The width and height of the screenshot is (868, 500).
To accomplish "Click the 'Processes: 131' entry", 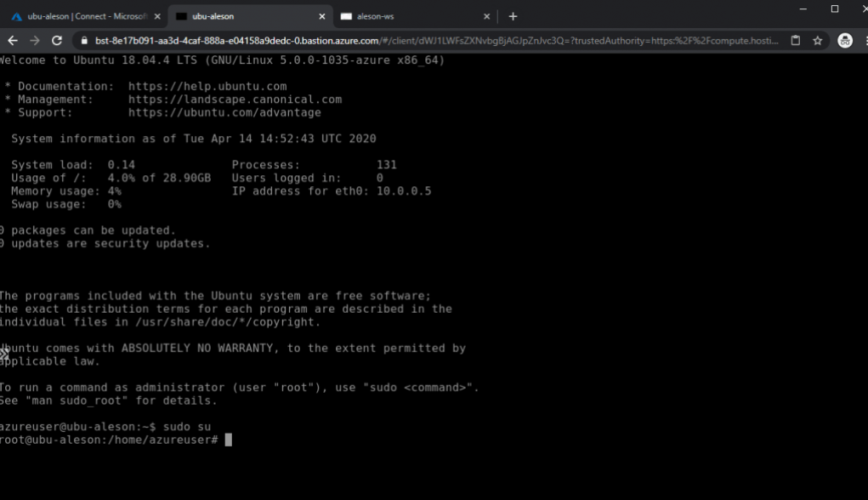I will click(x=315, y=165).
